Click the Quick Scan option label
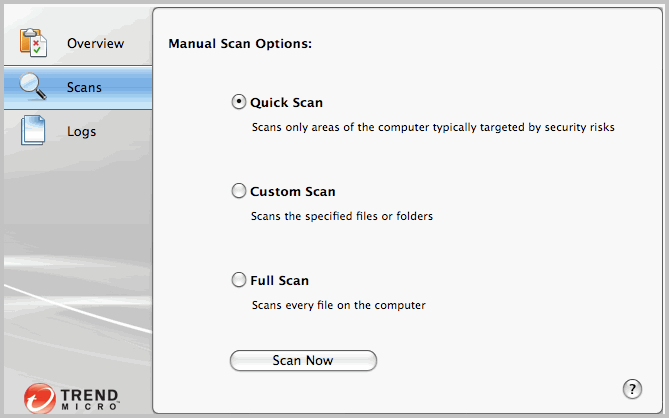 (x=286, y=102)
